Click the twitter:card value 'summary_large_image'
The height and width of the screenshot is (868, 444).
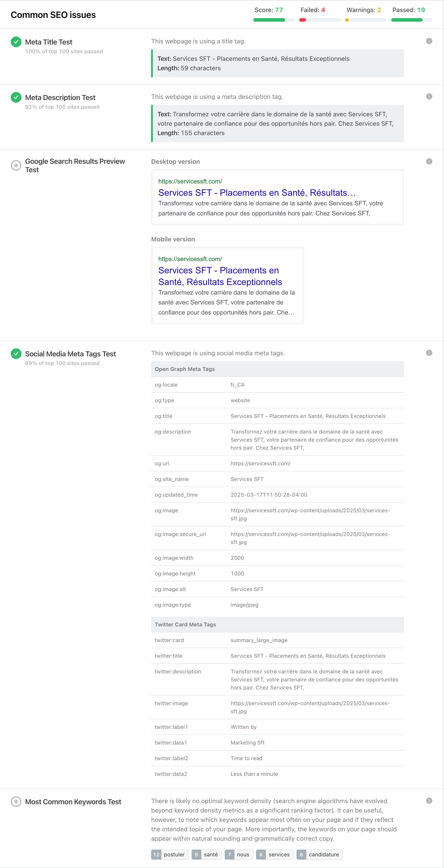pyautogui.click(x=259, y=640)
